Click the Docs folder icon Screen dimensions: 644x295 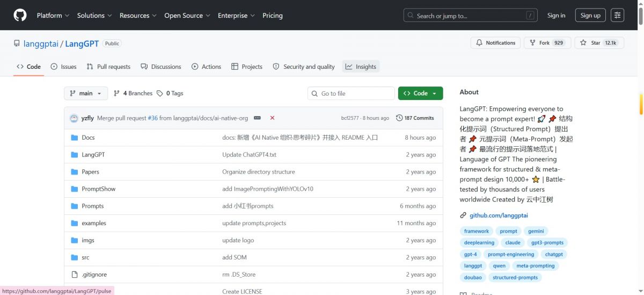tap(75, 138)
